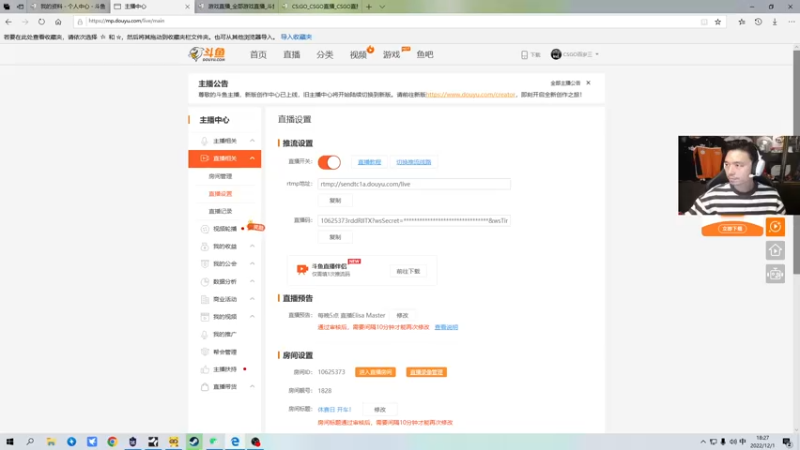Click the 我的推广 sidebar icon

[205, 335]
